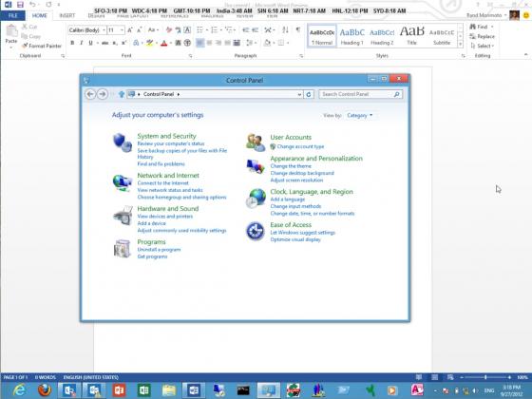The height and width of the screenshot is (399, 532).
Task: Open Internet Explorer from taskbar
Action: tap(19, 390)
